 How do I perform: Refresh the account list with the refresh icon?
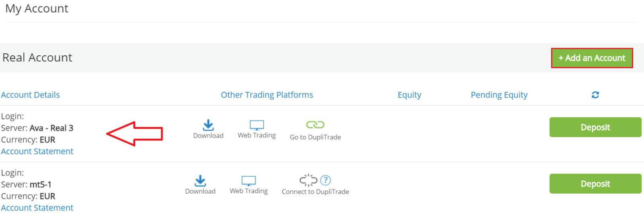(595, 95)
